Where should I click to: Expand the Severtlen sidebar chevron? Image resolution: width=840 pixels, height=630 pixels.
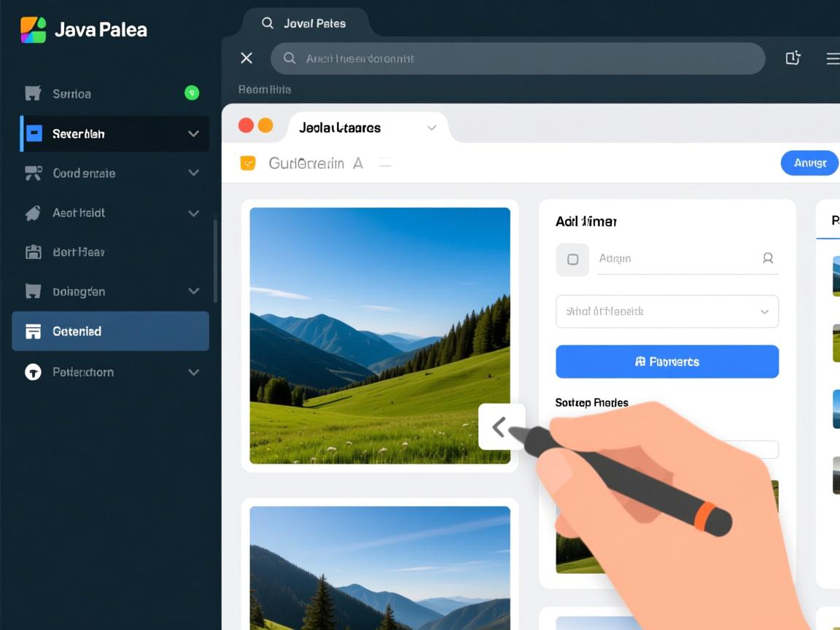pos(193,134)
